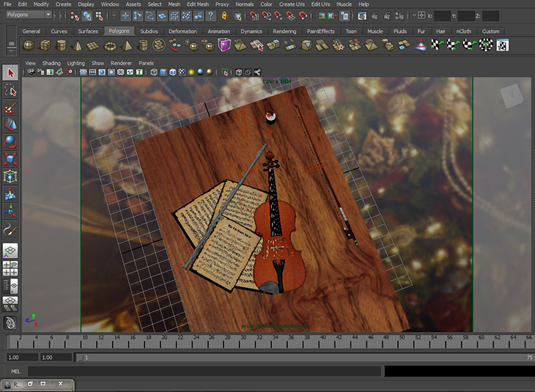The height and width of the screenshot is (392, 535).
Task: Toggle select by object type mode
Action: (87, 15)
